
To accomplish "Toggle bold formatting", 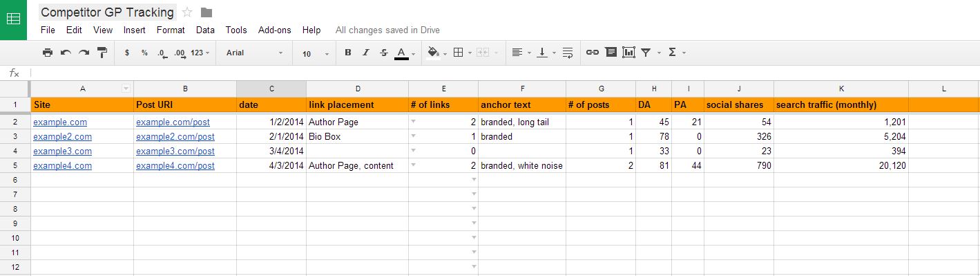I will tap(347, 53).
